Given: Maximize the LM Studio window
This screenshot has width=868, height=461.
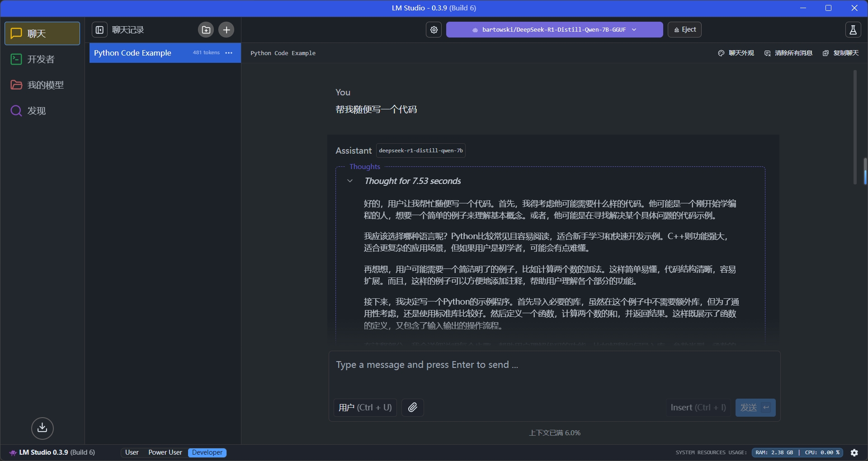Looking at the screenshot, I should click(829, 8).
